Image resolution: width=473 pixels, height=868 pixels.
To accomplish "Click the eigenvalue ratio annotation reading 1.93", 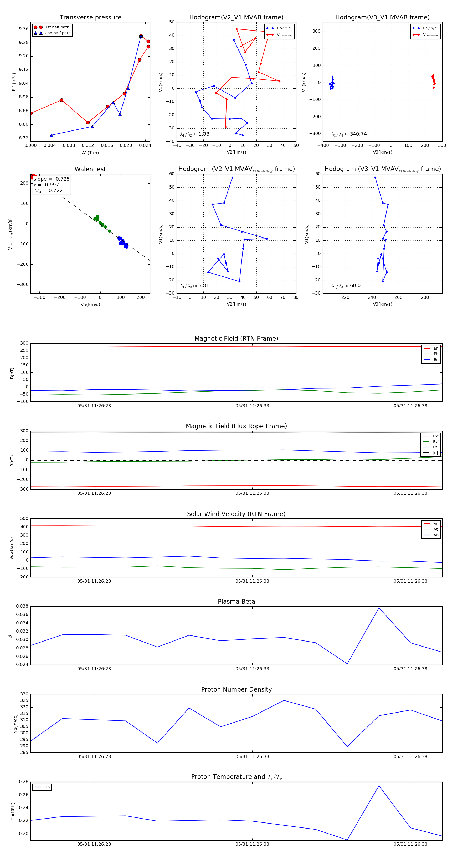I will 194,134.
